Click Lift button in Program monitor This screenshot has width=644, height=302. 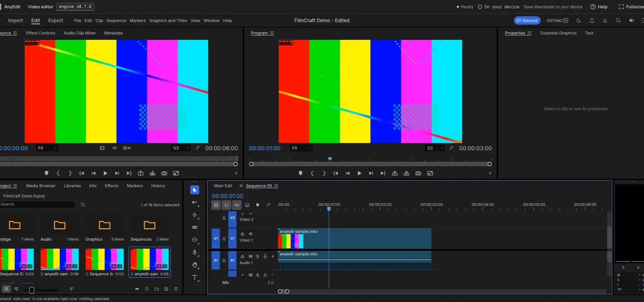[x=395, y=174]
